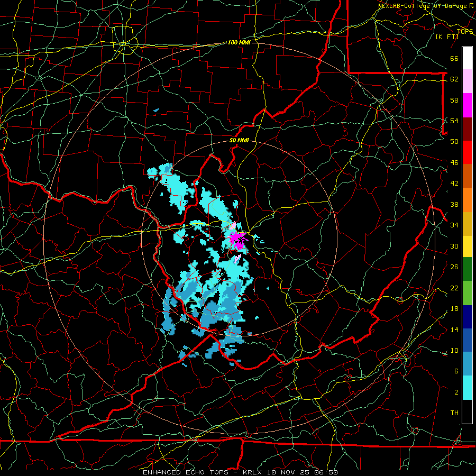
Task: Click the black TH legend swatch
Action: point(467,411)
